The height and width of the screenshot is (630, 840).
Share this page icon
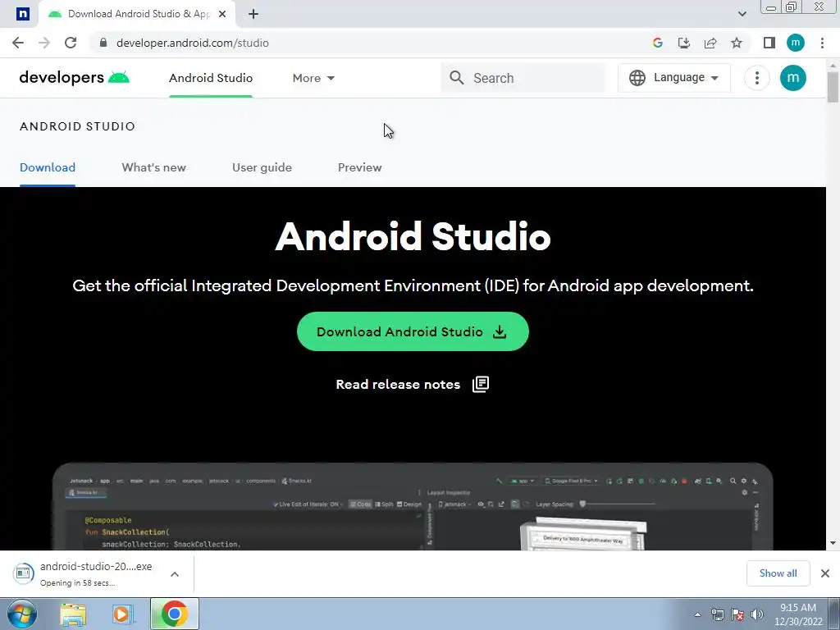click(x=710, y=43)
